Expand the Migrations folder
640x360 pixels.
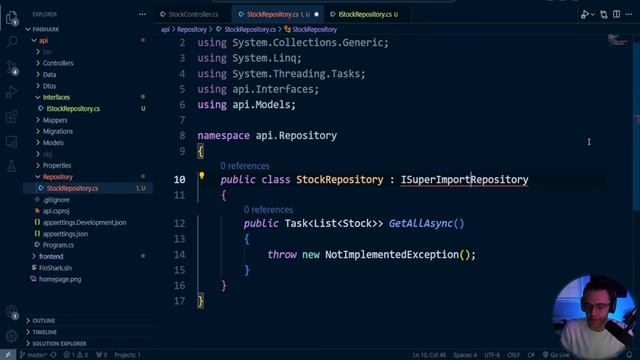coord(58,131)
